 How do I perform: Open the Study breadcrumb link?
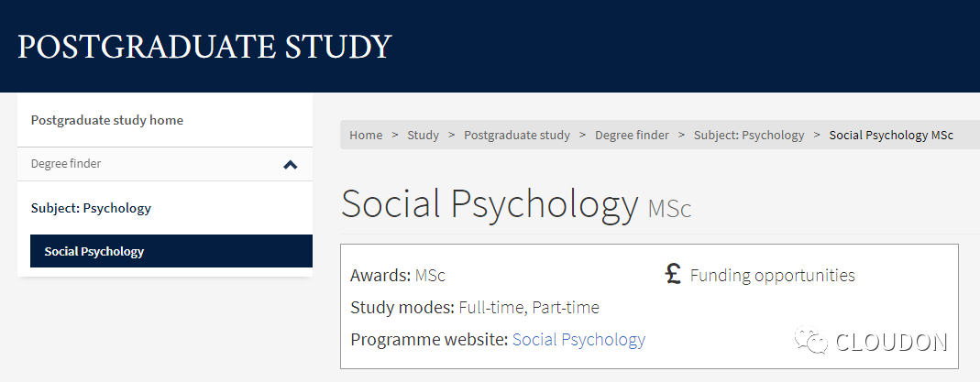[424, 135]
